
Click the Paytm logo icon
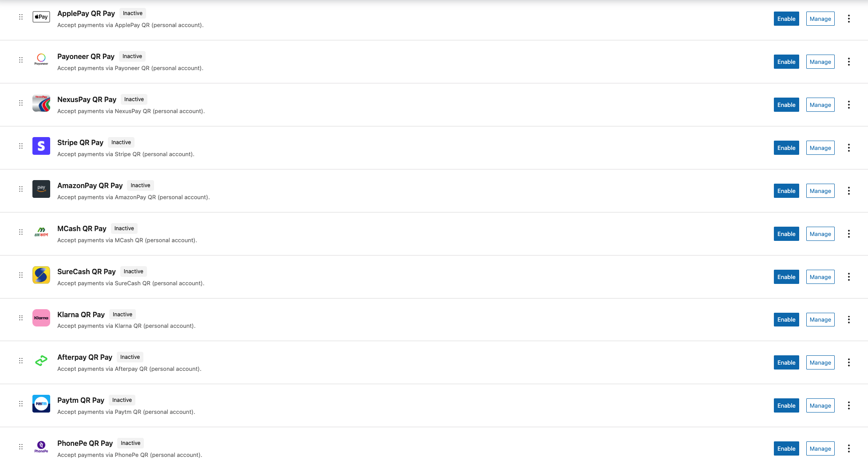click(41, 404)
